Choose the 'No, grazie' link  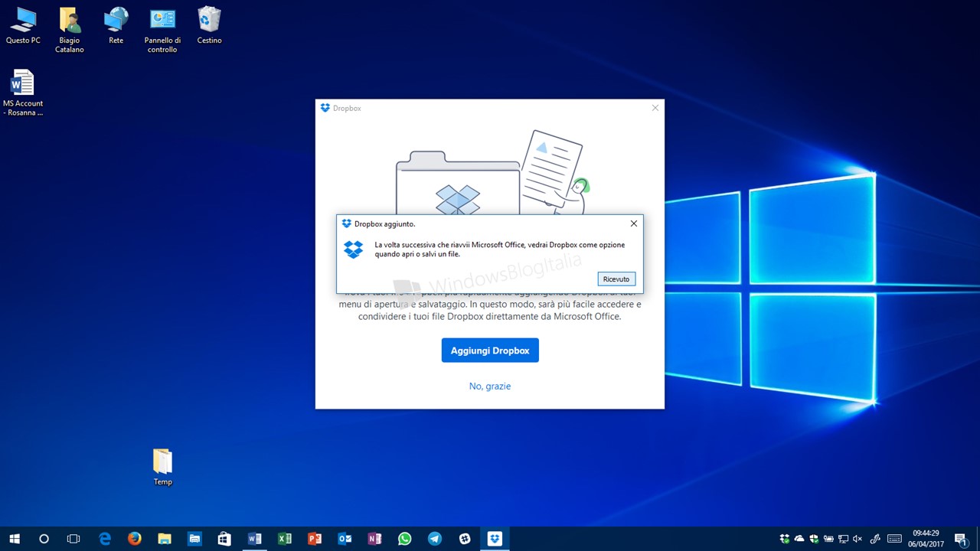(490, 386)
